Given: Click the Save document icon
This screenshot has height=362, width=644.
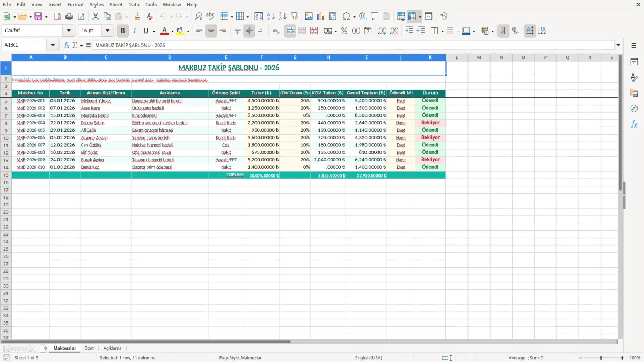Looking at the screenshot, I should click(x=38, y=17).
